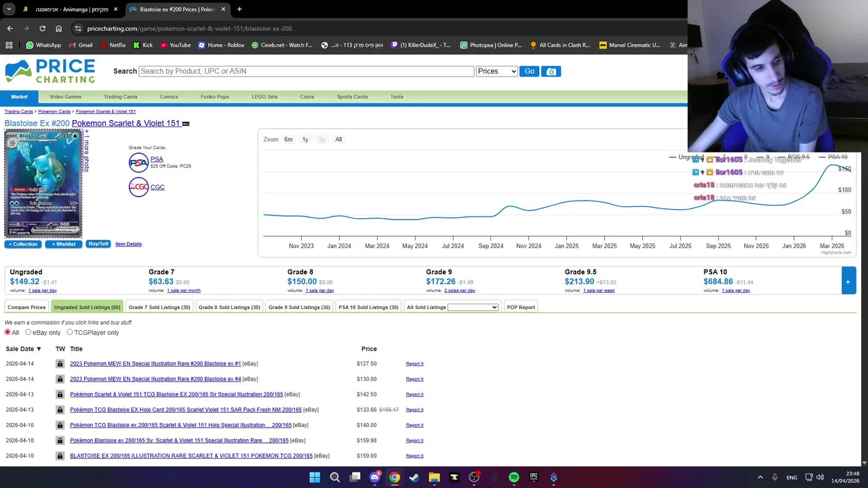Open new browser tab with plus icon
This screenshot has height=488, width=868.
(239, 9)
